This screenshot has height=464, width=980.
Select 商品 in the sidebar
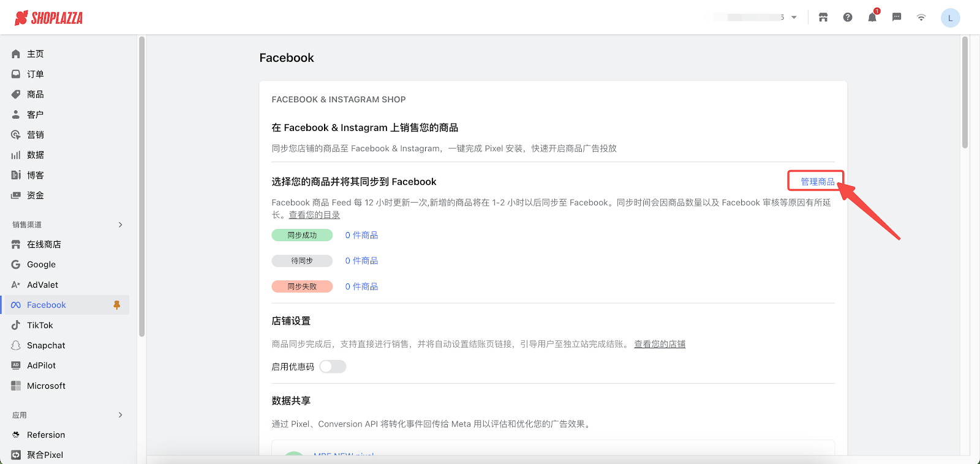36,94
